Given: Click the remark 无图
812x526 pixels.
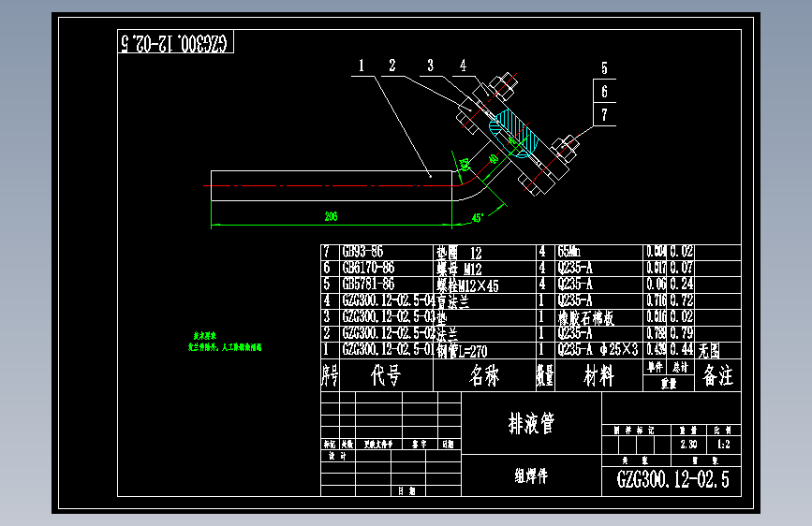Looking at the screenshot, I should click(x=708, y=351).
